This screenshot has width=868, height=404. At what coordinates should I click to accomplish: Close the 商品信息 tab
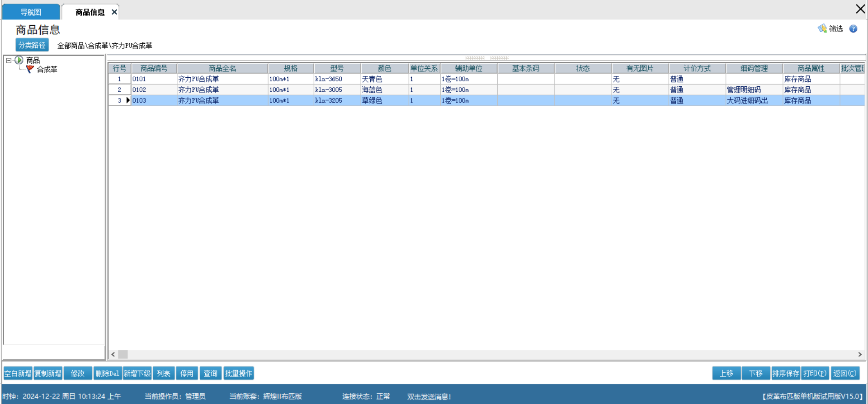click(x=114, y=12)
